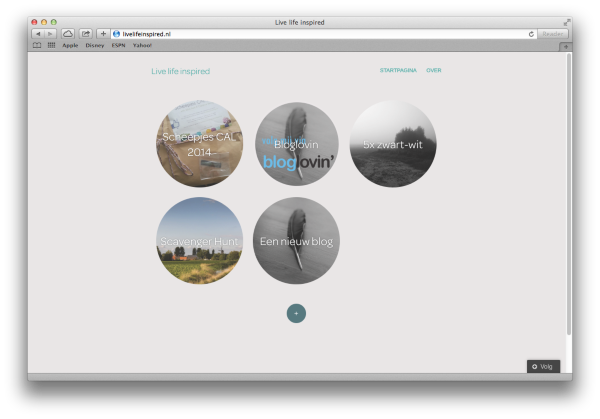This screenshot has height=419, width=600.
Task: Add bookmark with the plus button
Action: point(103,34)
